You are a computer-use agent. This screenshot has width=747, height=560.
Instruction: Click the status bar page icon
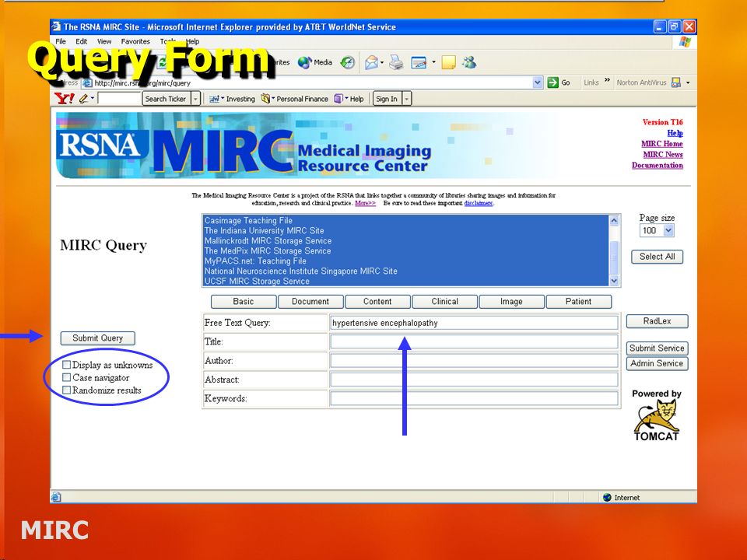coord(56,497)
